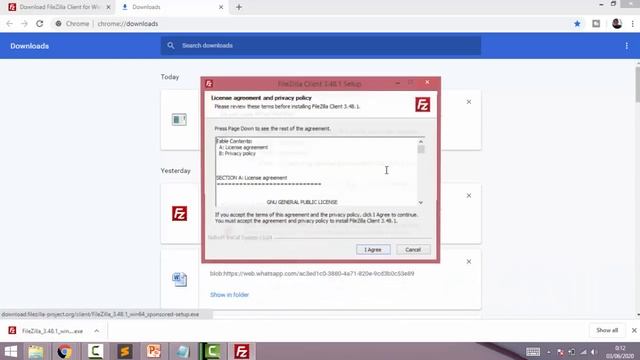
Task: Click the I Agree button
Action: (x=373, y=249)
